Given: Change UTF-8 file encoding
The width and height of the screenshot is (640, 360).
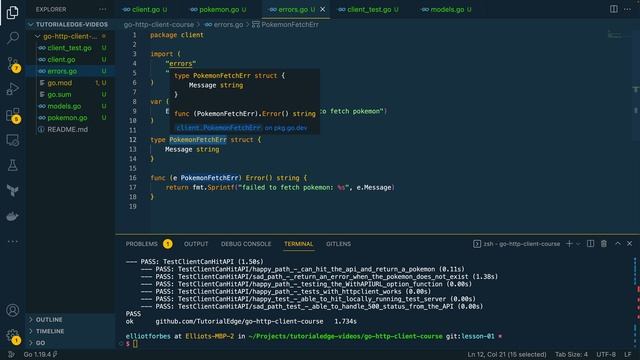Looking at the screenshot, I should [606, 354].
